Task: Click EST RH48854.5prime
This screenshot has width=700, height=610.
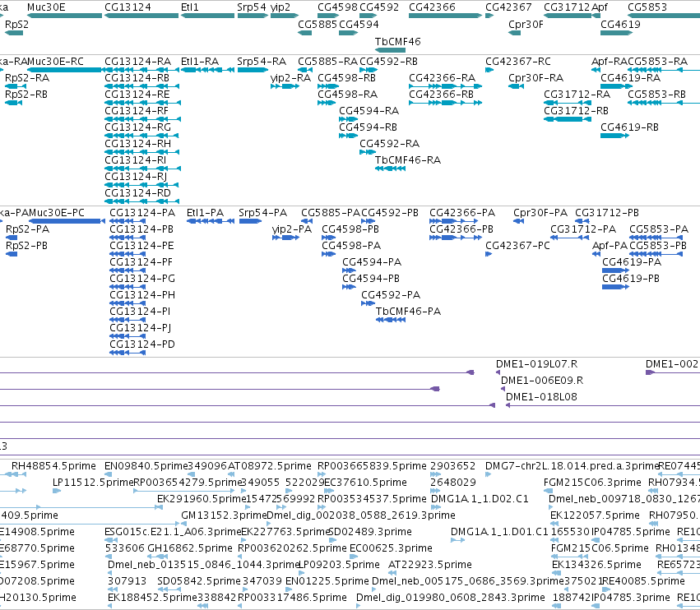Action: 53,466
